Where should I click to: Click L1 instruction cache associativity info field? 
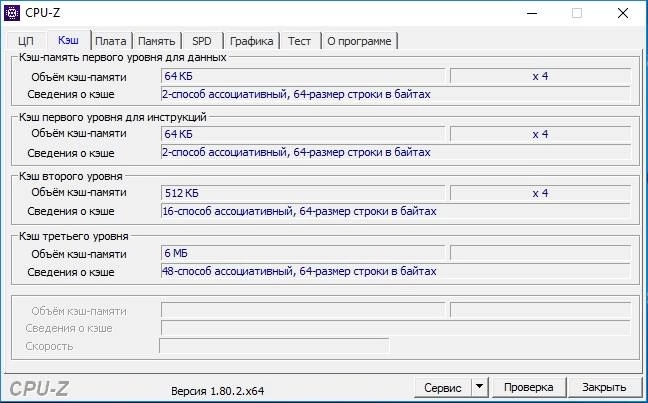[395, 152]
